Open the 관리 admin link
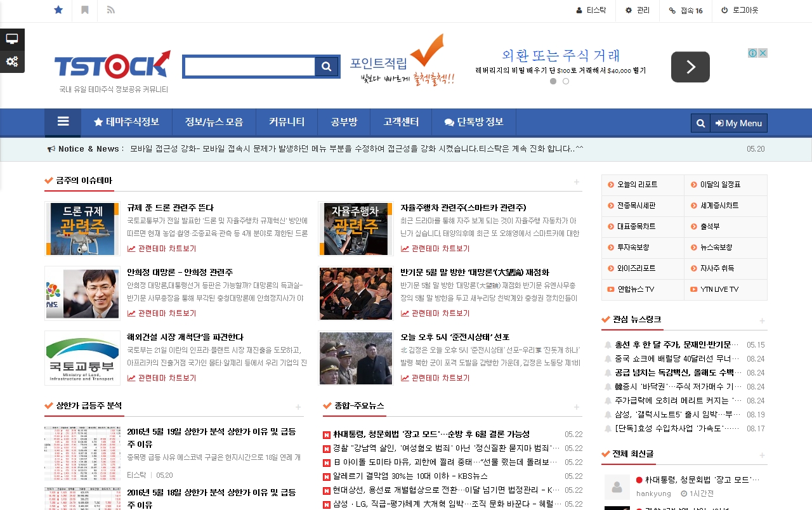The width and height of the screenshot is (812, 510). (x=638, y=10)
